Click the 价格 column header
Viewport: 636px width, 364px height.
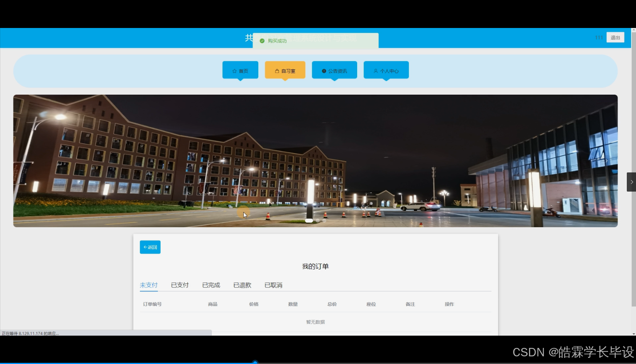coord(254,304)
